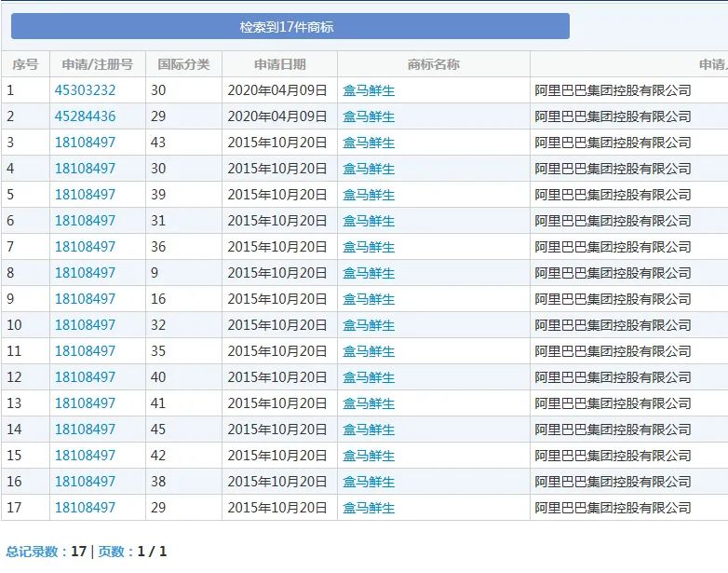
Task: Click the 检索到17件商标 blue banner button
Action: (290, 27)
